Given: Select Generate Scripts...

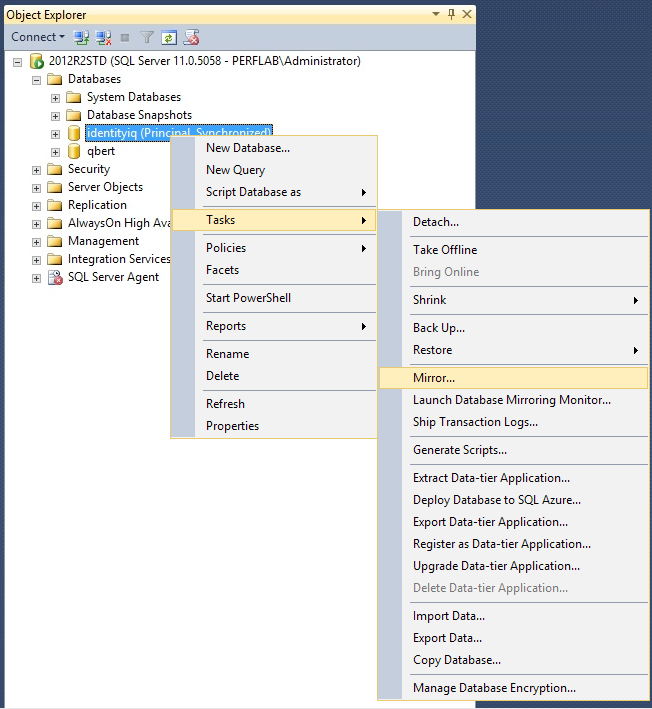Looking at the screenshot, I should coord(514,450).
